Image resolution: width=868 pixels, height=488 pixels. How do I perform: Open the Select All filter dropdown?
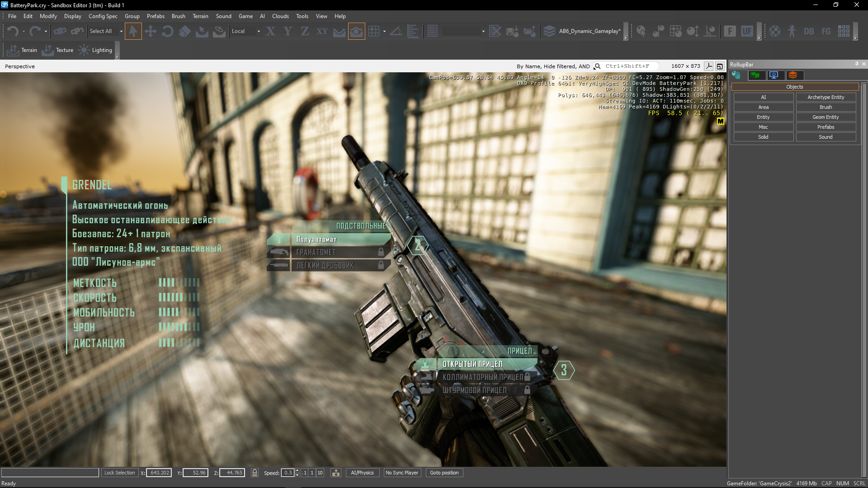click(121, 31)
